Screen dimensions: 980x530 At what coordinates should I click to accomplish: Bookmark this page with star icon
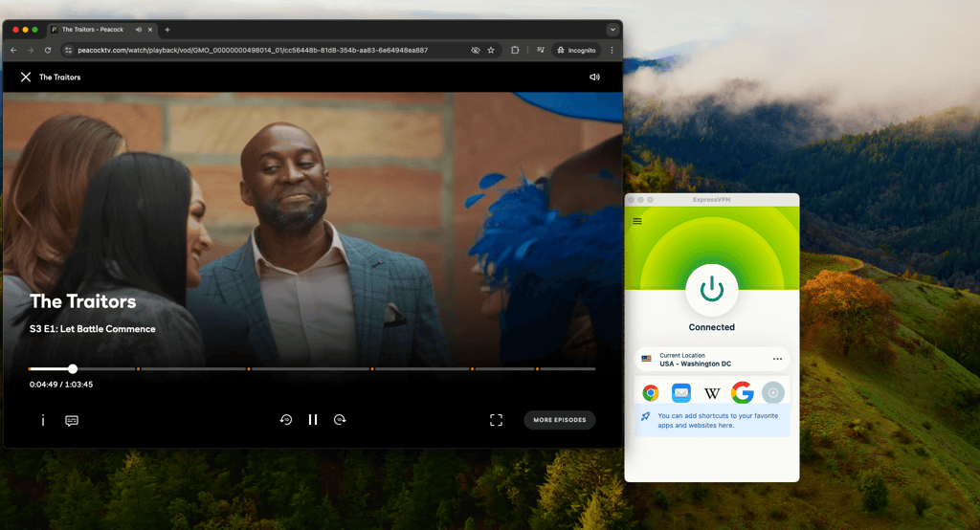[x=491, y=50]
